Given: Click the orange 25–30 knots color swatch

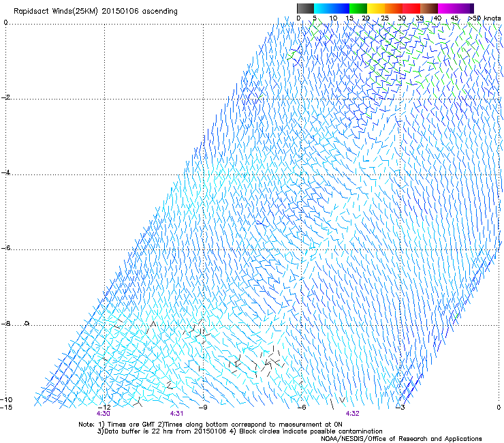Looking at the screenshot, I should (394, 8).
